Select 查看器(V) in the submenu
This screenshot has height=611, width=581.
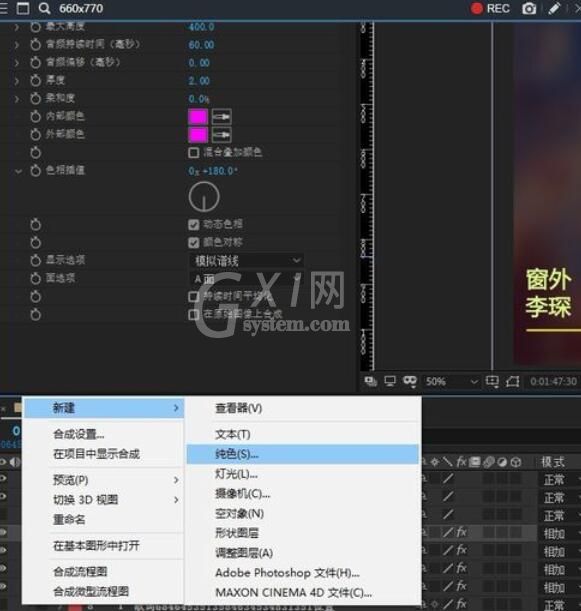click(x=238, y=408)
